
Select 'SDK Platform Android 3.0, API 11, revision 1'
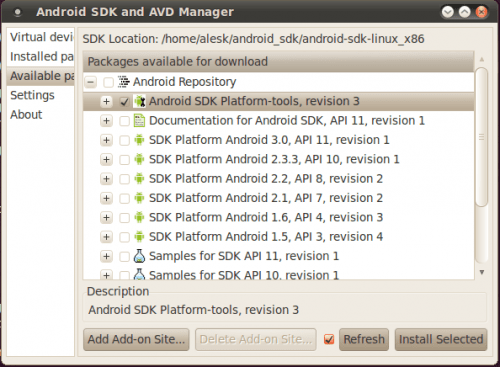pyautogui.click(x=269, y=140)
